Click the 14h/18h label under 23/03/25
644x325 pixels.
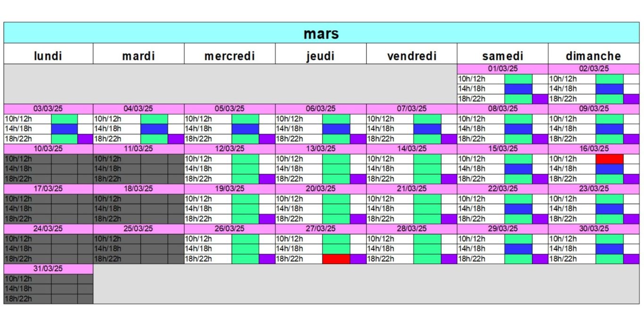[562, 208]
